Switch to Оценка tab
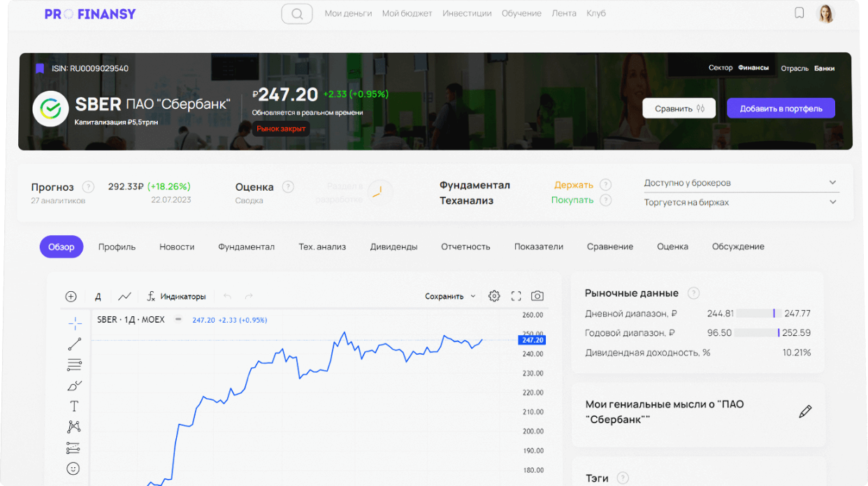This screenshot has width=868, height=486. (672, 246)
